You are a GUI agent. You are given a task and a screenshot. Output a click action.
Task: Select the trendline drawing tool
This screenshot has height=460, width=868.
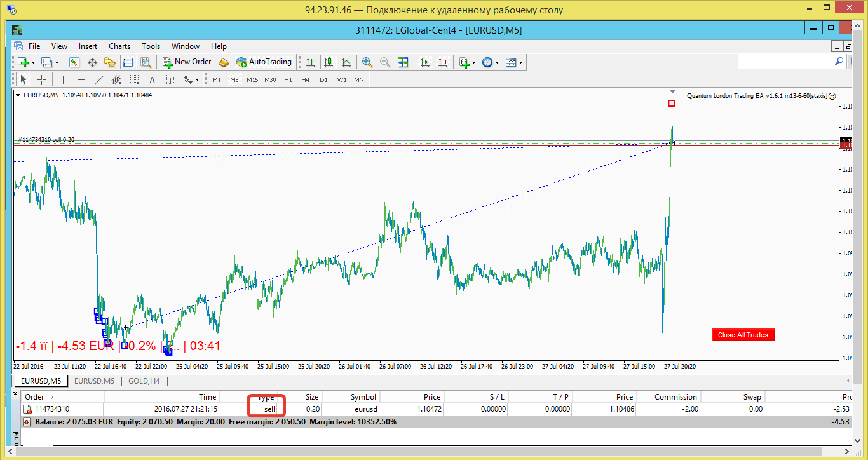[x=98, y=79]
